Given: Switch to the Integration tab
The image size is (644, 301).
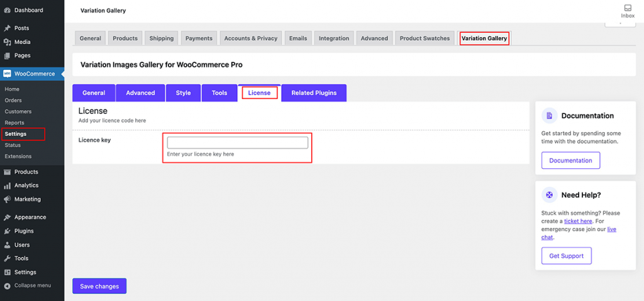Looking at the screenshot, I should (x=334, y=38).
